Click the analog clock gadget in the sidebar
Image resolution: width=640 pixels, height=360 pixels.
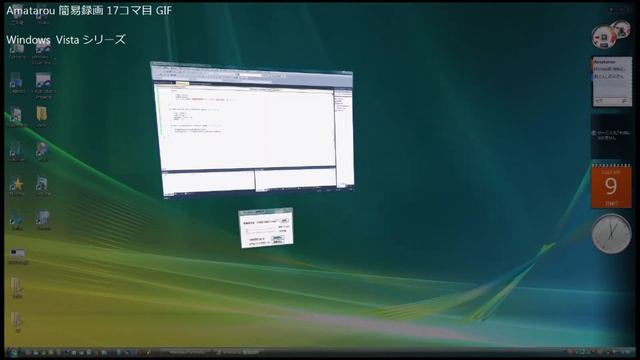click(611, 233)
